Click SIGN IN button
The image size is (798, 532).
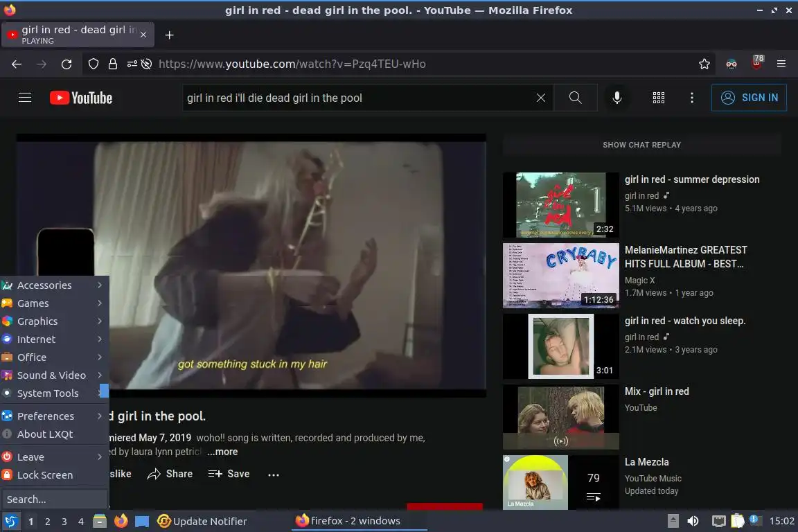(x=749, y=98)
